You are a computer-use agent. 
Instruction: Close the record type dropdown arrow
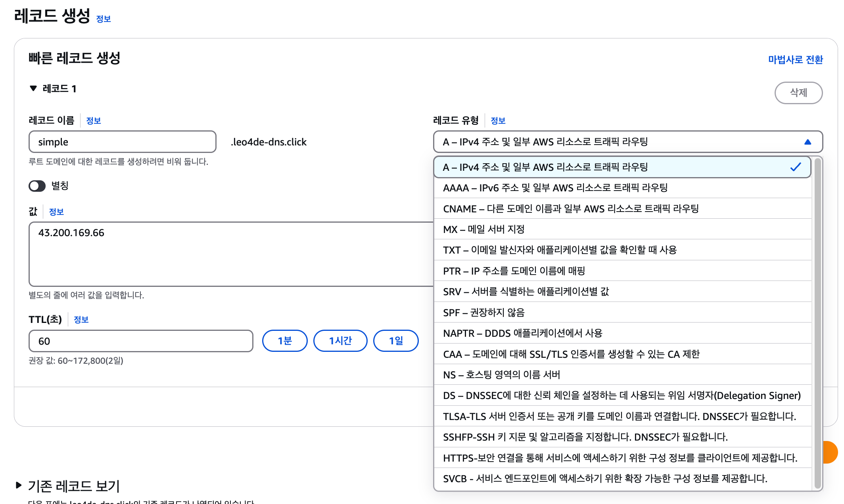(808, 142)
